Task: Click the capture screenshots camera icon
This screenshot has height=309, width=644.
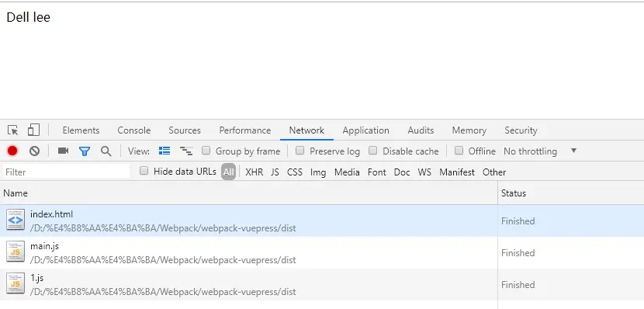Action: tap(64, 151)
